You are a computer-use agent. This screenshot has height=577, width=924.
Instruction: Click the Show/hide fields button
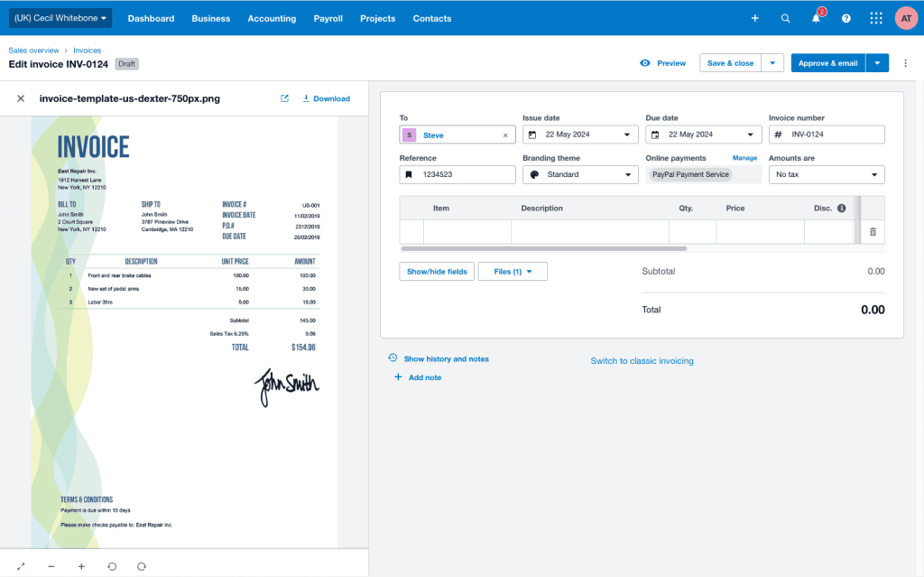tap(437, 271)
